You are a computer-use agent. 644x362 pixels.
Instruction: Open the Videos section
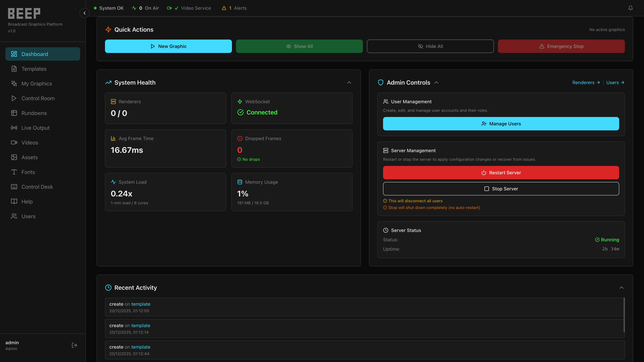pyautogui.click(x=43, y=142)
